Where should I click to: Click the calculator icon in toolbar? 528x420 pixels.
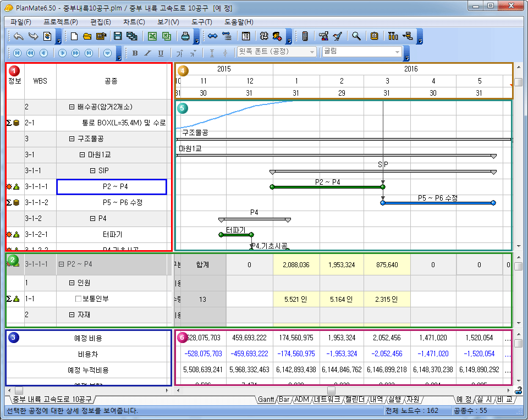click(x=305, y=36)
